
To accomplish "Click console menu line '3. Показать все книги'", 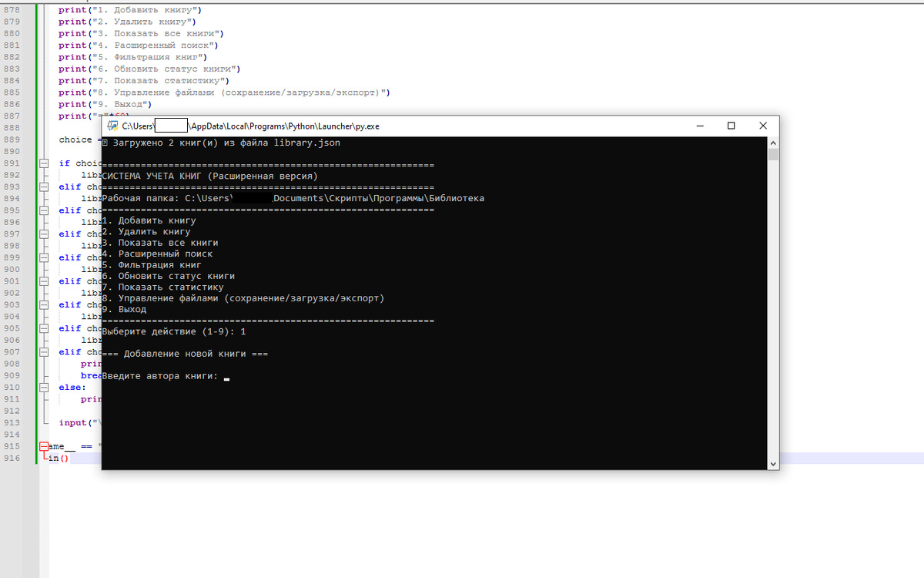I will click(160, 243).
